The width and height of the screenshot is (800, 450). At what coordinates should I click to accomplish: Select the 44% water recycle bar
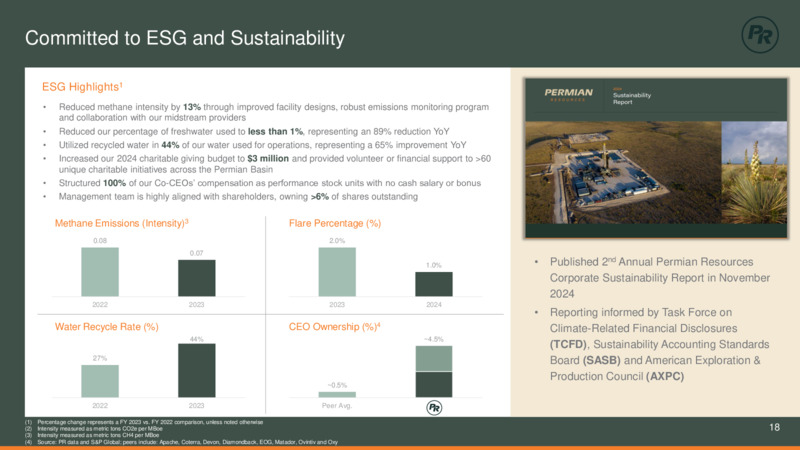(x=196, y=370)
